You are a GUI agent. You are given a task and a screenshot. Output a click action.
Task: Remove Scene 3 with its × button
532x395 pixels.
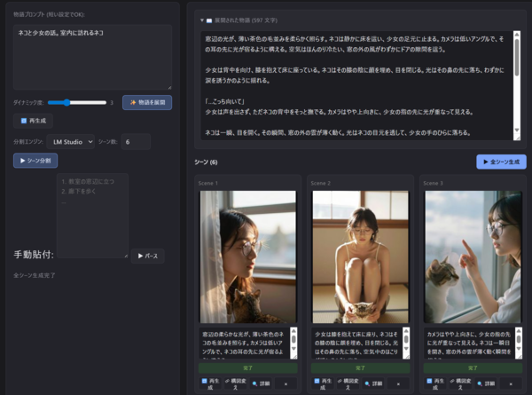coord(511,383)
